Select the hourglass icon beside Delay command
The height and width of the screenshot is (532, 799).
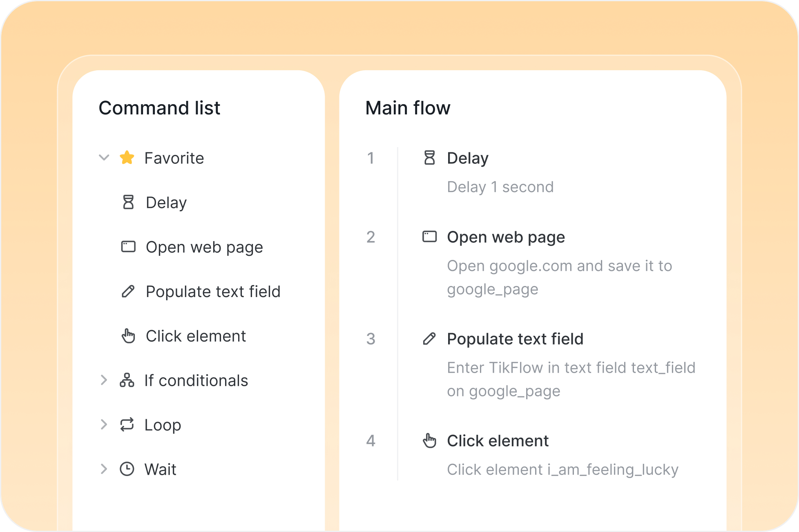pos(128,202)
